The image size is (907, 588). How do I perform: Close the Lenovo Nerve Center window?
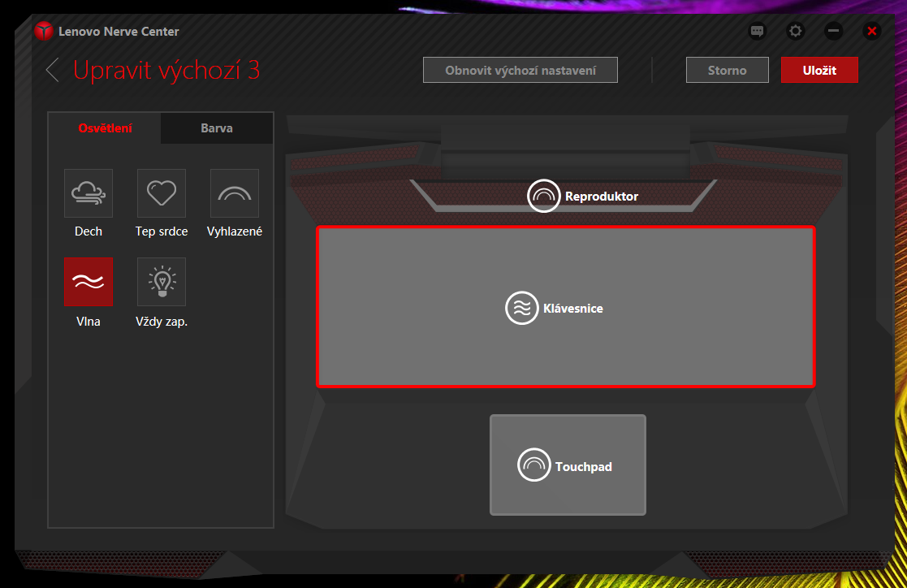(x=871, y=32)
